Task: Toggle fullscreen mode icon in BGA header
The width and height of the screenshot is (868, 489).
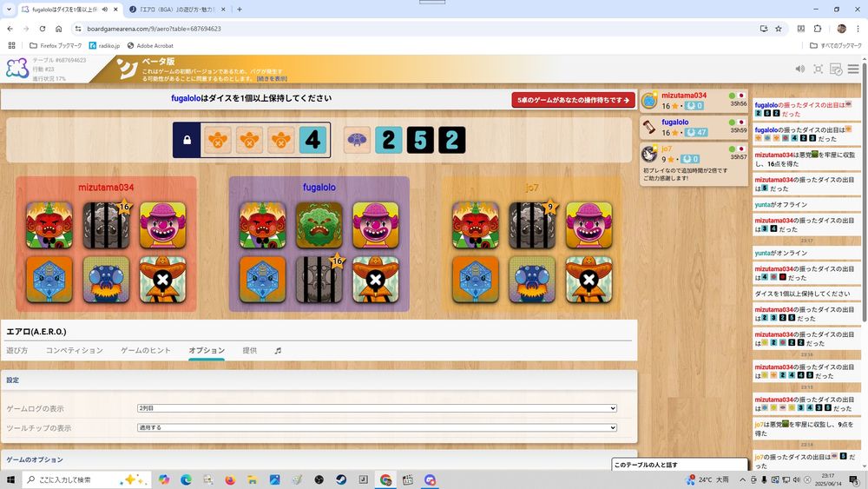Action: coord(818,69)
